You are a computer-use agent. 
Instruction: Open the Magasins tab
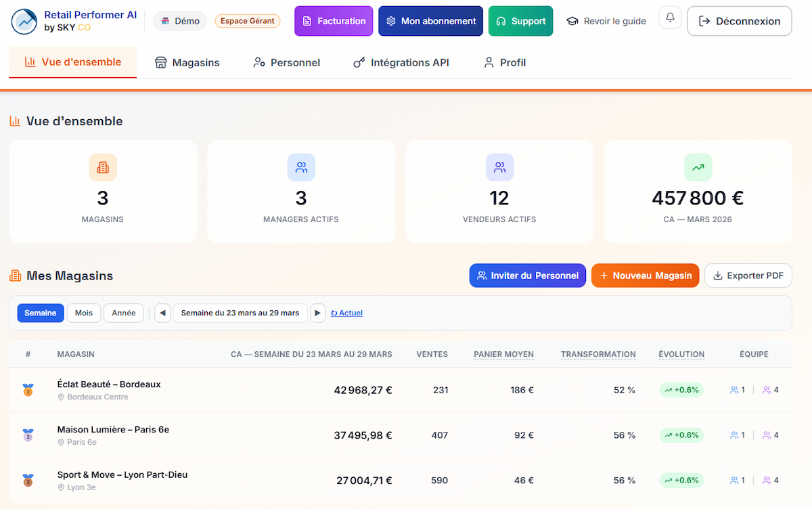pos(187,62)
